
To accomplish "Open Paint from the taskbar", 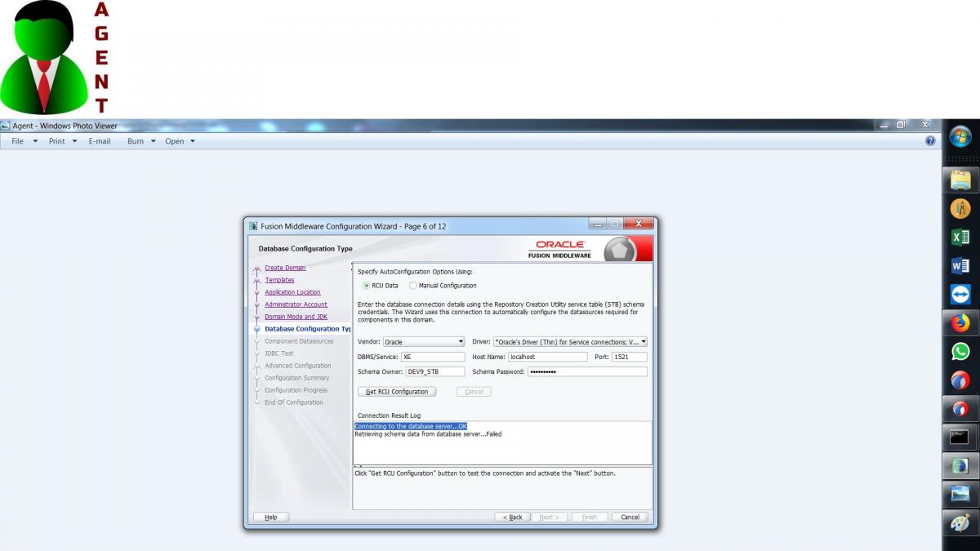I will click(x=960, y=523).
